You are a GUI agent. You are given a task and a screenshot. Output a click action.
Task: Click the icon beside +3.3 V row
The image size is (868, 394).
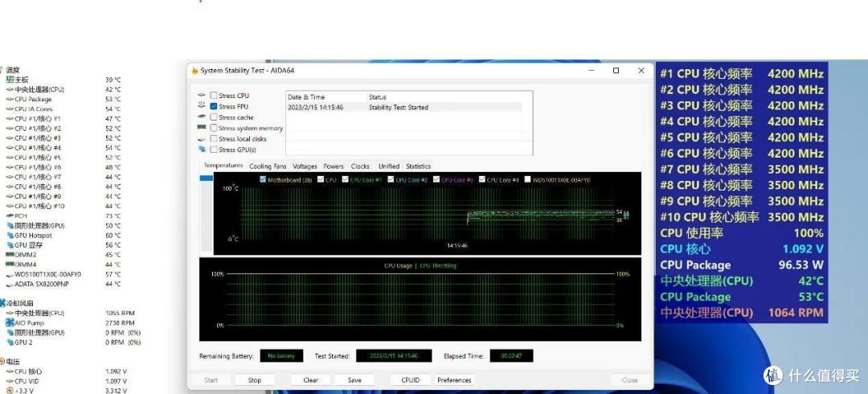(x=10, y=391)
